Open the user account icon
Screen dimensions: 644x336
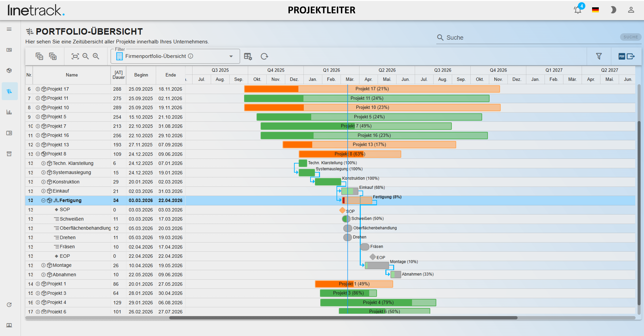coord(631,10)
